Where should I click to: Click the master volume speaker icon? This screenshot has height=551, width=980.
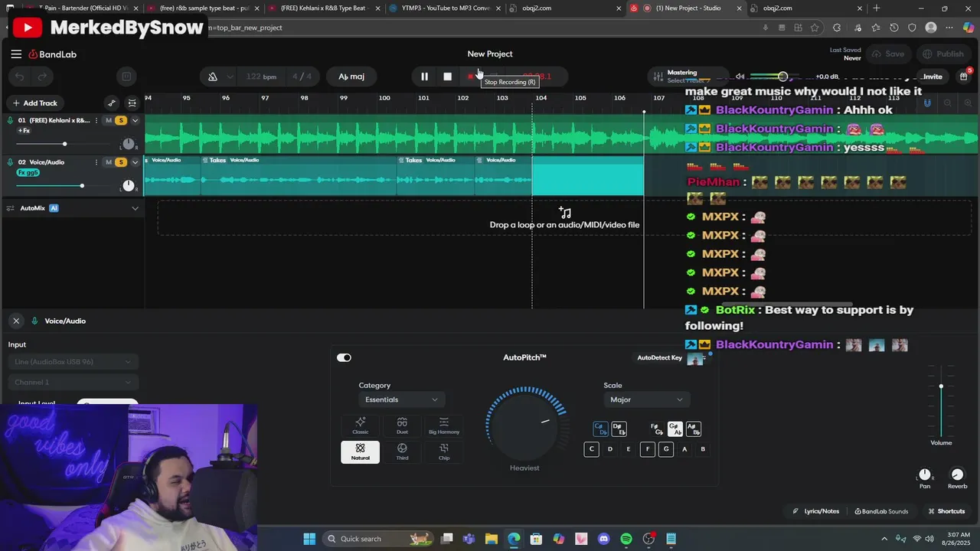[x=740, y=77]
